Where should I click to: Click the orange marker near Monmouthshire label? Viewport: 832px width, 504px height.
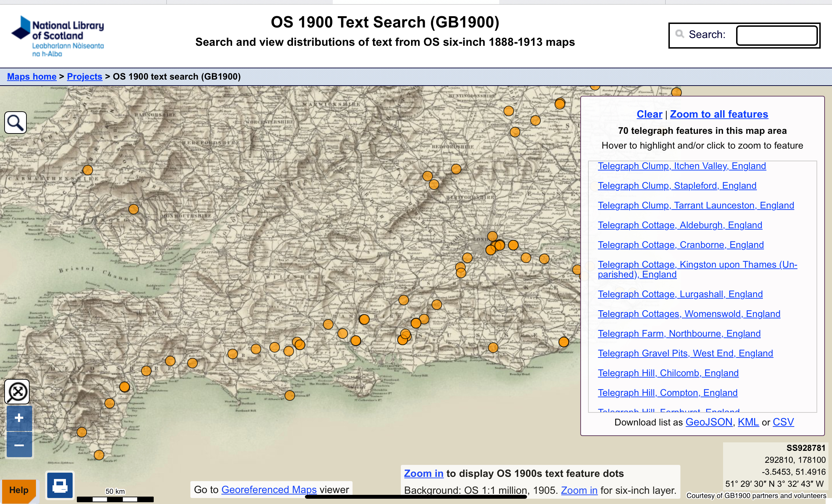(133, 209)
